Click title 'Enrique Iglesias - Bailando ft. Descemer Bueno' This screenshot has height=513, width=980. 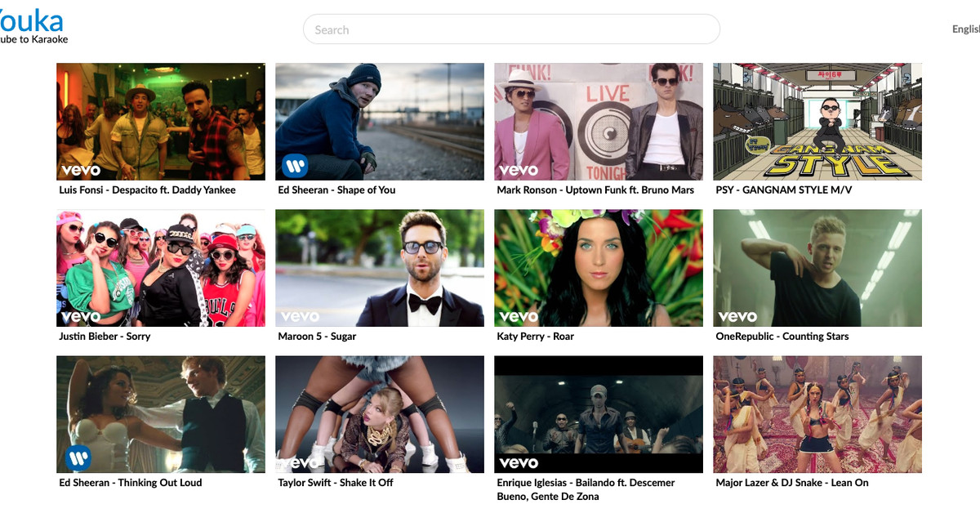click(x=586, y=489)
